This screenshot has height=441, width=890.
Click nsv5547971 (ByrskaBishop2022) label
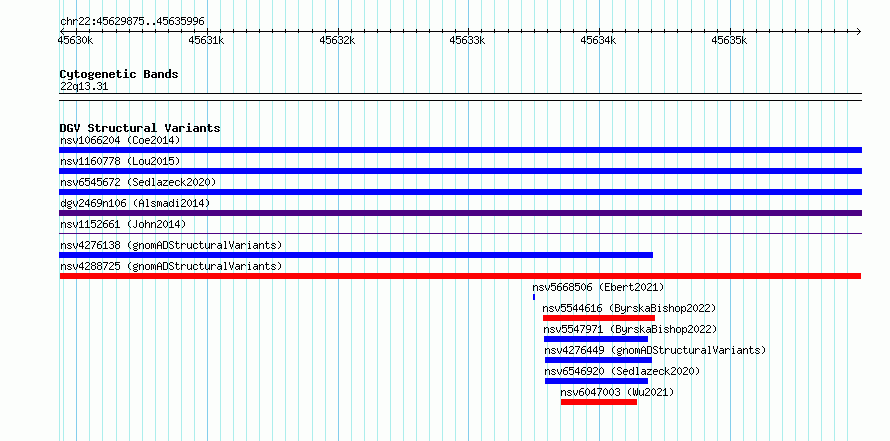coord(631,329)
